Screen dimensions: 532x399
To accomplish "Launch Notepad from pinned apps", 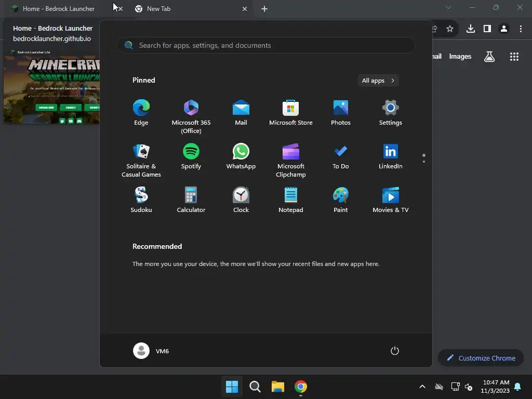I will 291,200.
